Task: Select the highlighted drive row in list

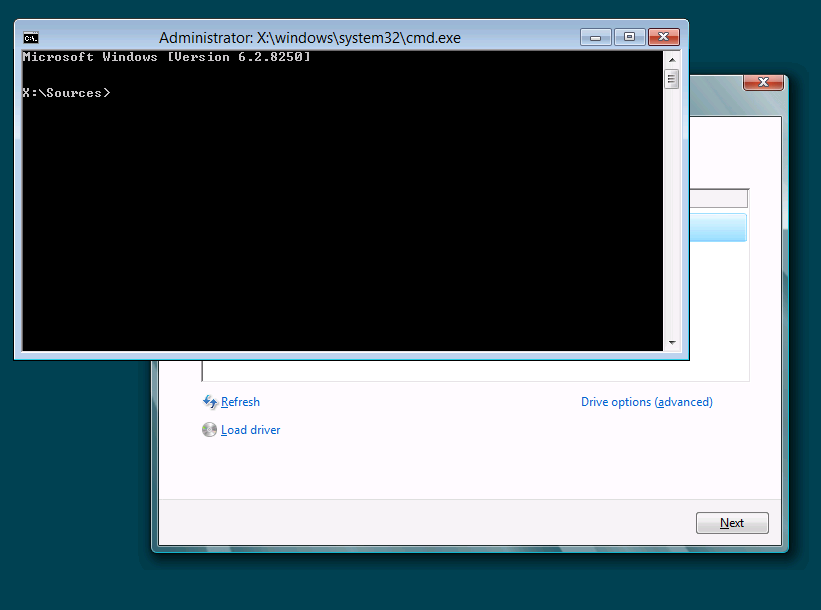Action: coord(717,227)
